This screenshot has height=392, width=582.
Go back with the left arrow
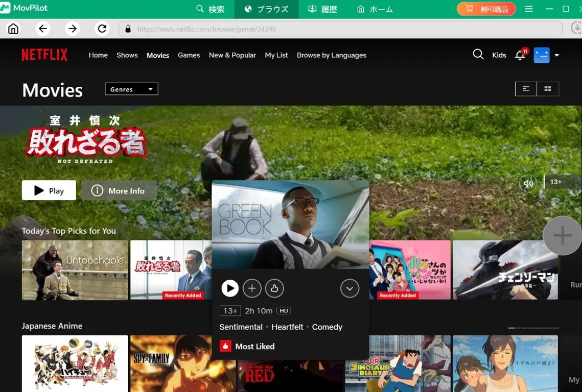click(43, 29)
